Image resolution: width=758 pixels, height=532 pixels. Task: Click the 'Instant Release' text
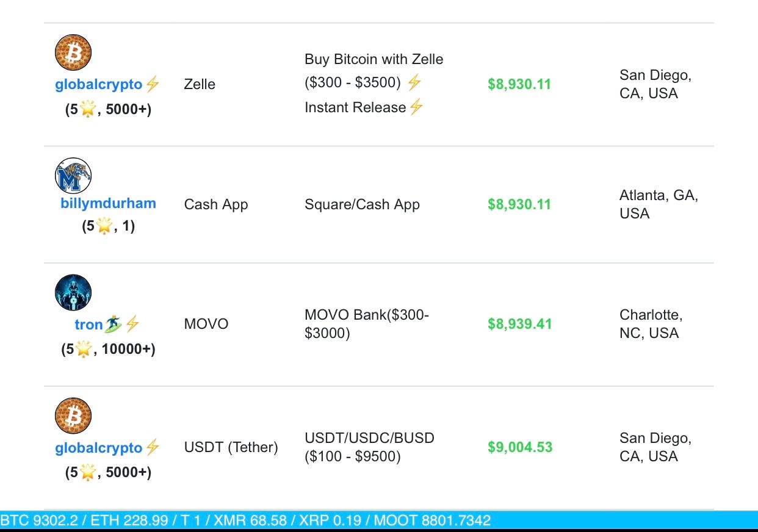click(355, 107)
